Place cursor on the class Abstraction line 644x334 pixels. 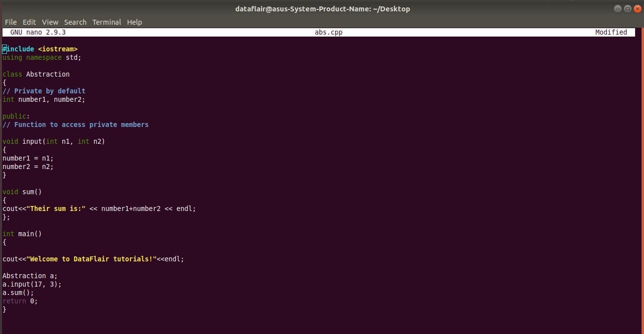[36, 74]
